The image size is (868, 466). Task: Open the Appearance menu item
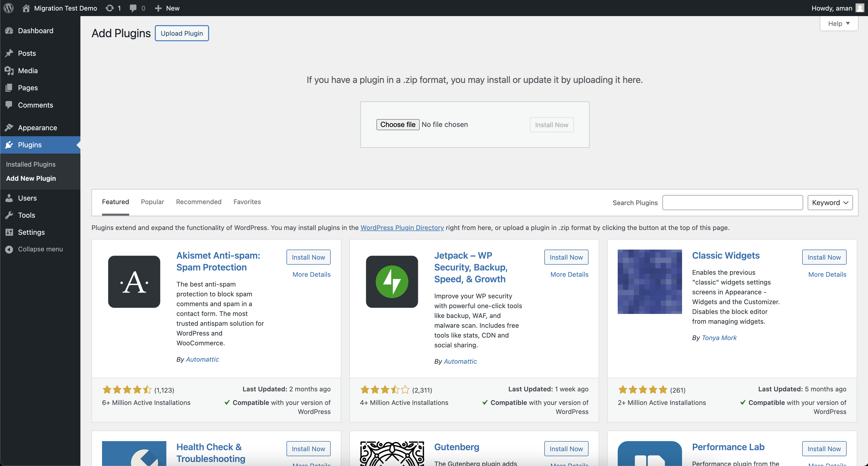coord(37,128)
